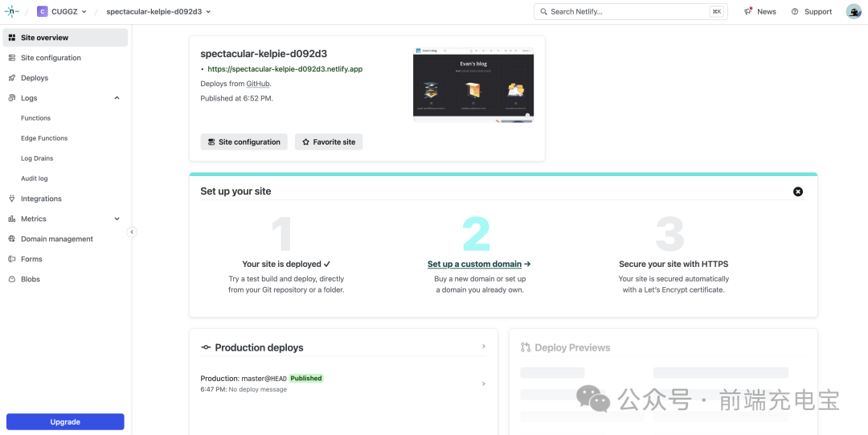
Task: Click the Netlify logo icon
Action: (11, 11)
